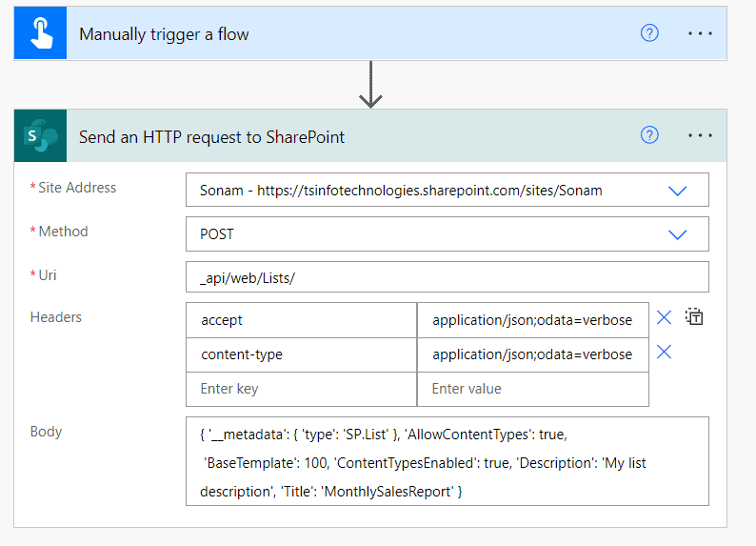Click the Manually trigger a flow title
The image size is (756, 546).
[164, 34]
